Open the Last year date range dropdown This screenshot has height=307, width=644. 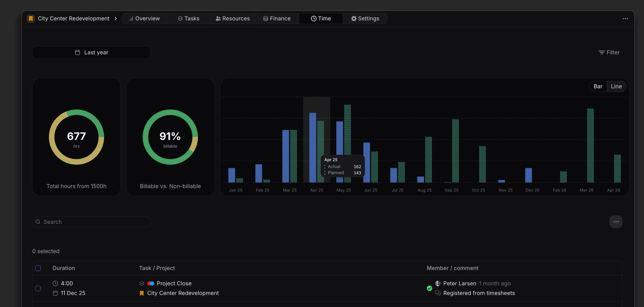tap(91, 53)
